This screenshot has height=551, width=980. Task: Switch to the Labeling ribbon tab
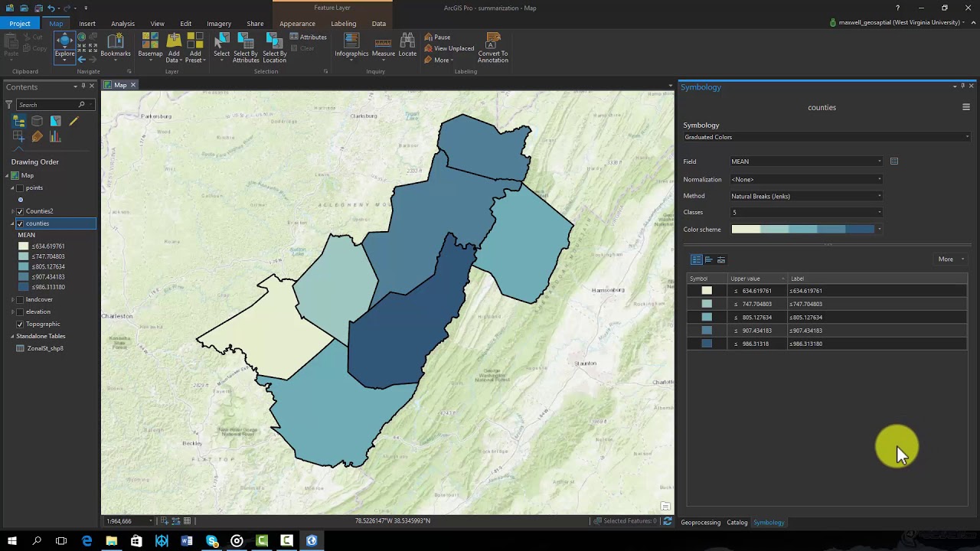tap(344, 24)
